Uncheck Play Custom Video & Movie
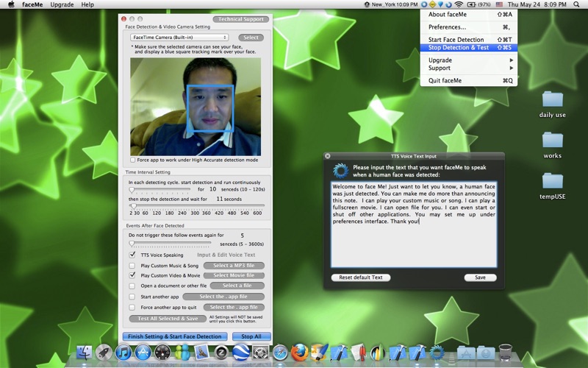The width and height of the screenshot is (588, 368). point(132,275)
